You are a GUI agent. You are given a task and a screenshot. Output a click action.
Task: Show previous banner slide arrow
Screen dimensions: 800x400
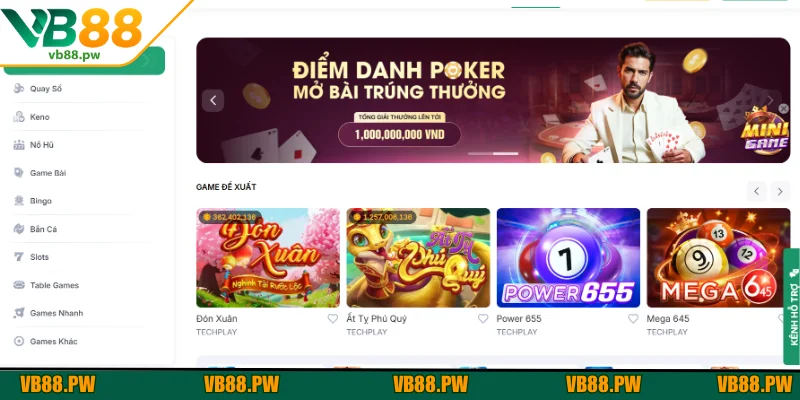213,101
